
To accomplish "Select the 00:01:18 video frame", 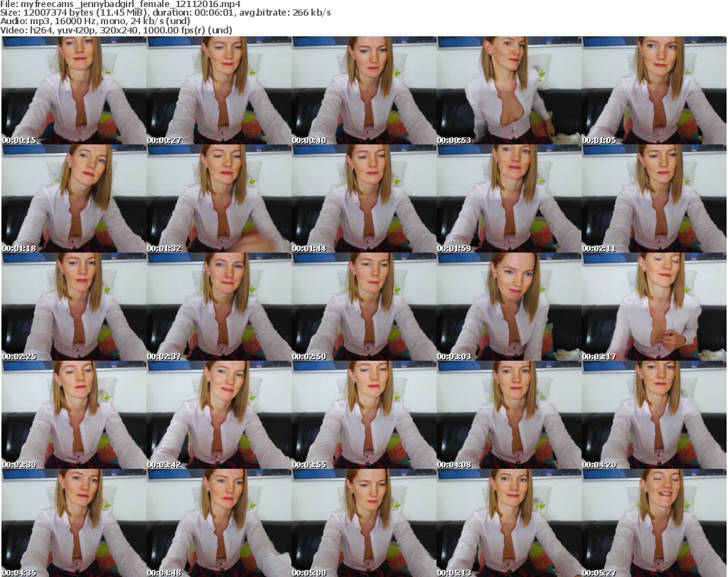I will pyautogui.click(x=73, y=199).
